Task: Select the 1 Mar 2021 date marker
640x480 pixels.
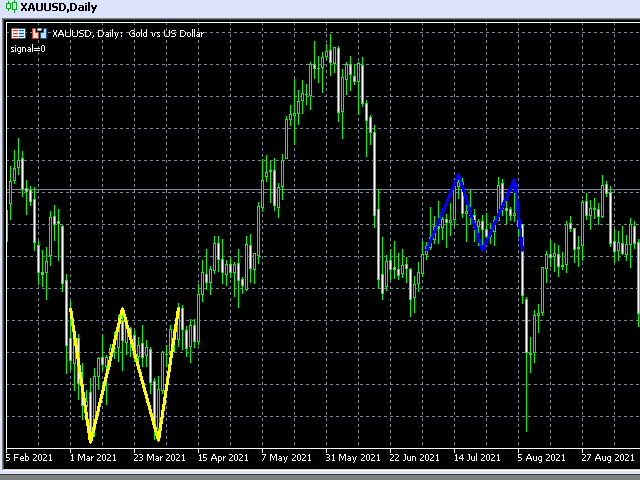Action: coord(91,458)
